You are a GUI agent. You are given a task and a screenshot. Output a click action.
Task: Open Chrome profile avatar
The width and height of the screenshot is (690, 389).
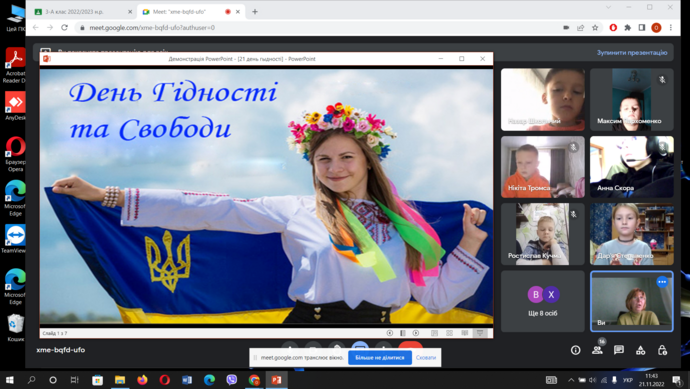(x=656, y=27)
